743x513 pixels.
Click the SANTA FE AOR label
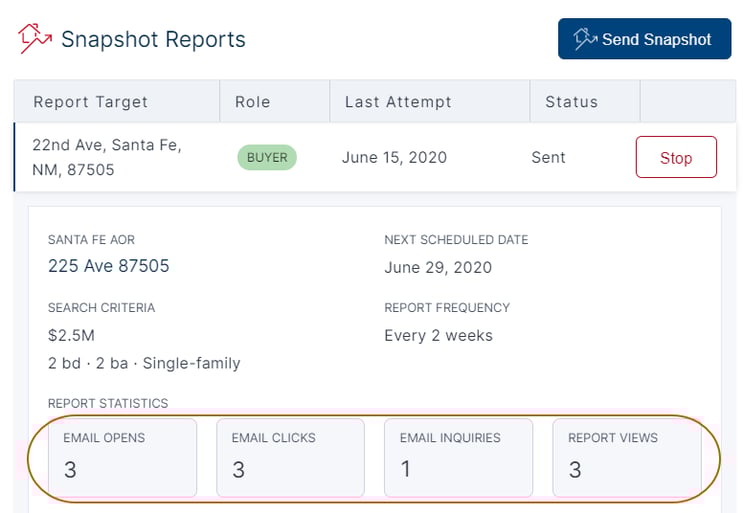pos(91,240)
